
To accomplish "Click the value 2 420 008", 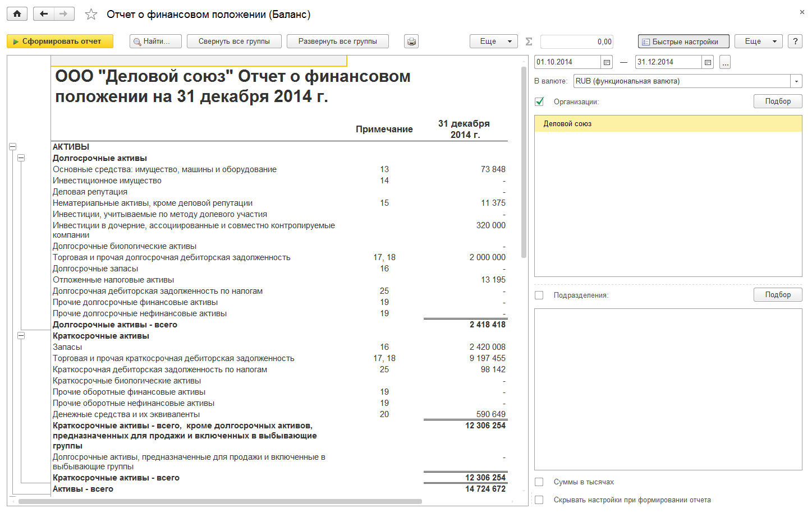I will 488,347.
